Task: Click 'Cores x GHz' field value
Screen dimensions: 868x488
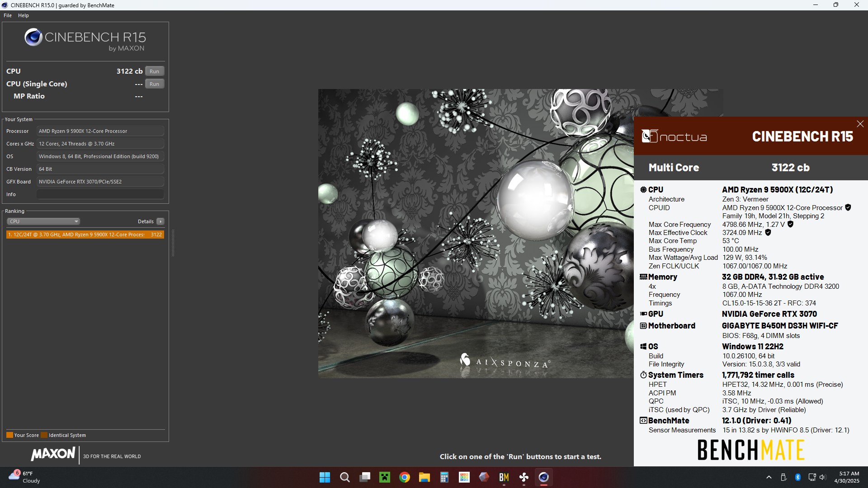Action: (x=100, y=144)
